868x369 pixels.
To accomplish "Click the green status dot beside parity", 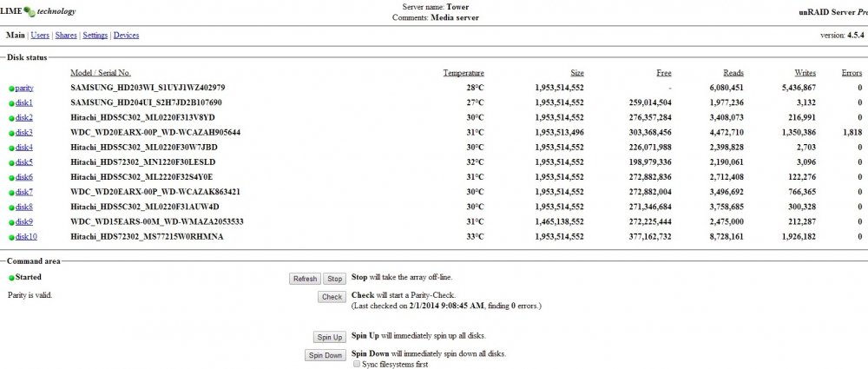I will 11,88.
